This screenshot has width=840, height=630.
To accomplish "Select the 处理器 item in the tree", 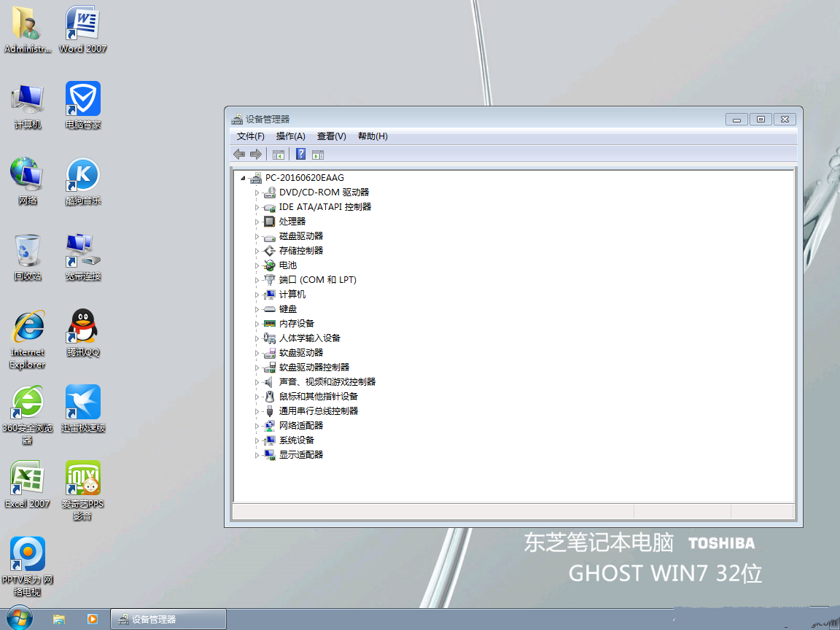I will pos(292,222).
